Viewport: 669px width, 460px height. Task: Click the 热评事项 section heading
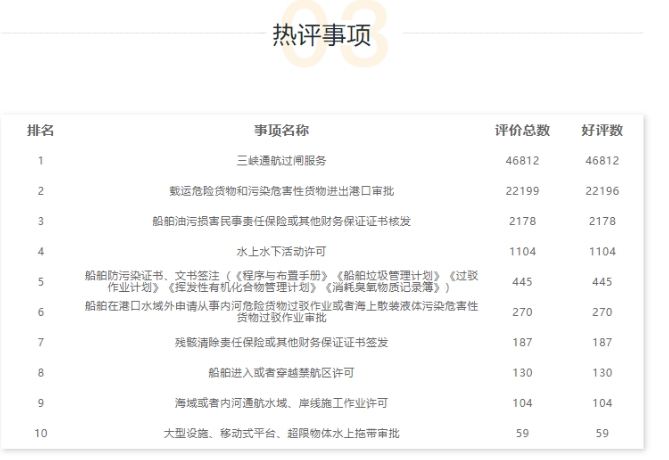click(x=321, y=36)
